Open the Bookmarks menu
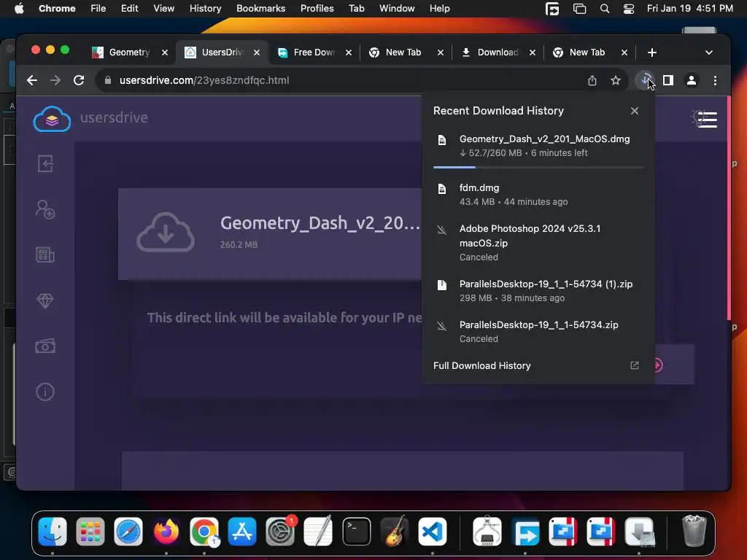The width and height of the screenshot is (747, 560). [260, 9]
